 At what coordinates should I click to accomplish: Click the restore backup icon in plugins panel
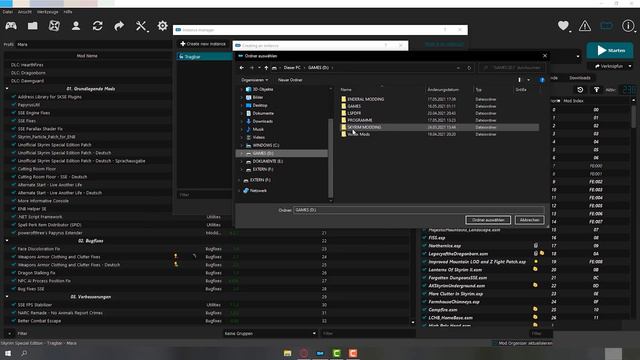(x=580, y=90)
